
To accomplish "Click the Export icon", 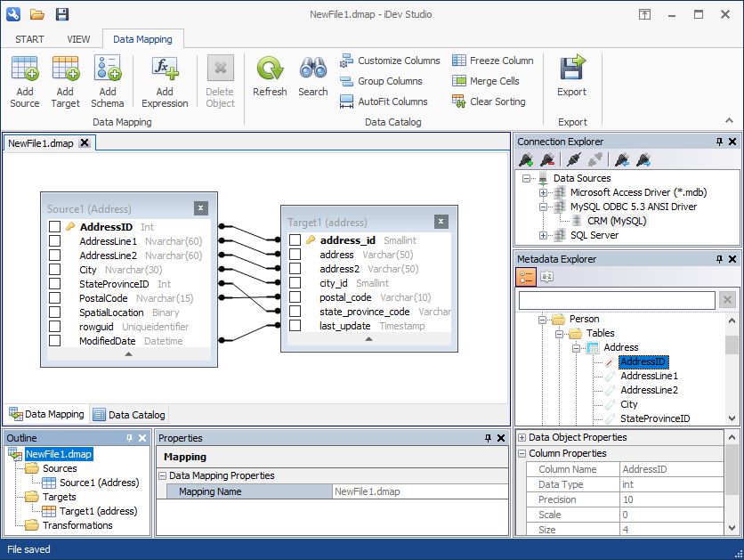I will (x=571, y=69).
